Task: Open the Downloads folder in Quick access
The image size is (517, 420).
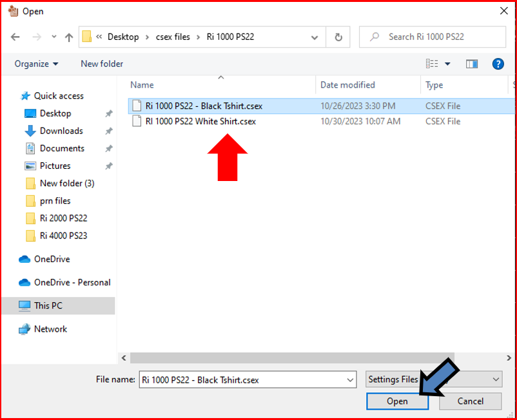Action: (x=61, y=131)
